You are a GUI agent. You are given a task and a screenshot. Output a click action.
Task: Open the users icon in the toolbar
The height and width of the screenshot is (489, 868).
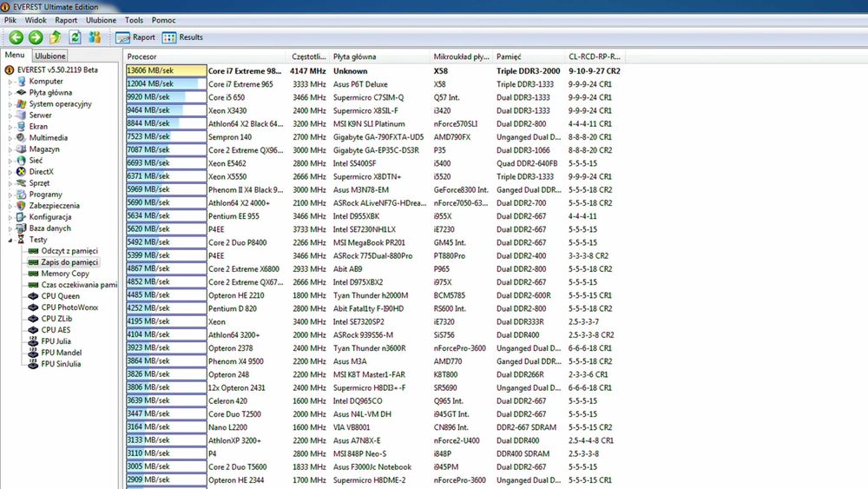pyautogui.click(x=95, y=37)
